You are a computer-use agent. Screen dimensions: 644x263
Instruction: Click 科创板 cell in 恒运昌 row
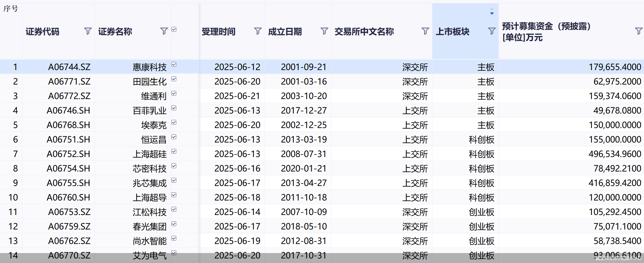pyautogui.click(x=481, y=140)
